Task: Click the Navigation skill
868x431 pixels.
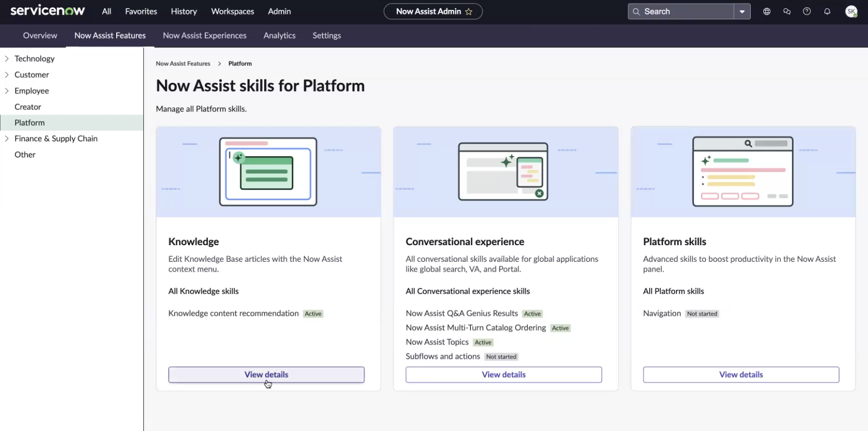Action: pyautogui.click(x=662, y=313)
